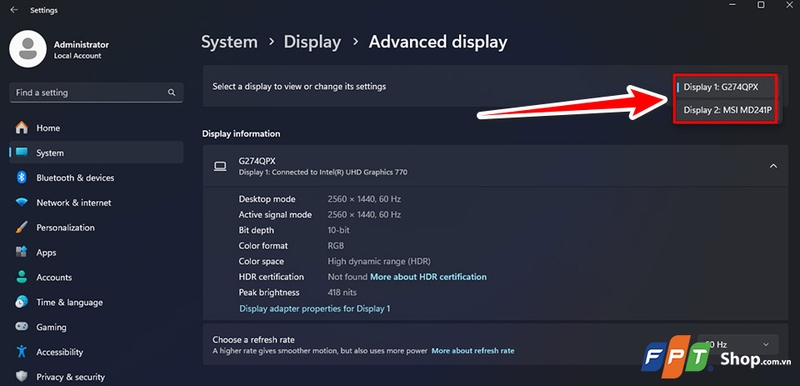Click the G274QPX display name heading
Viewport: 800px width, 386px height.
(257, 161)
